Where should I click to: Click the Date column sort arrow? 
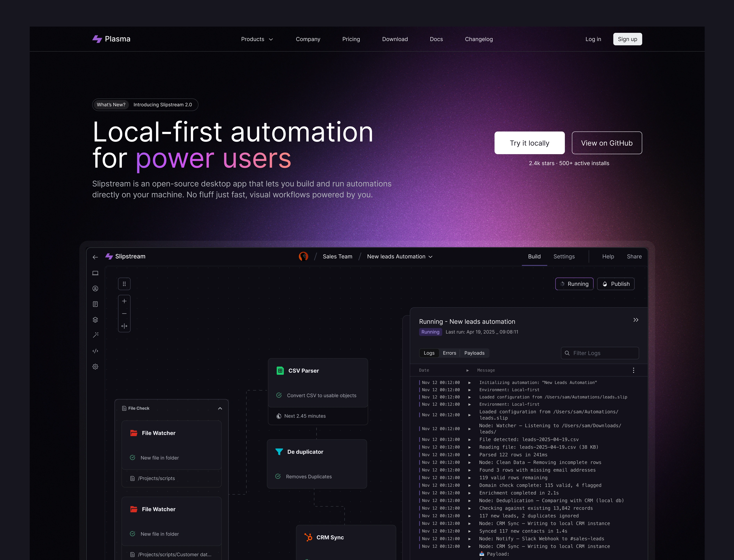pyautogui.click(x=467, y=370)
